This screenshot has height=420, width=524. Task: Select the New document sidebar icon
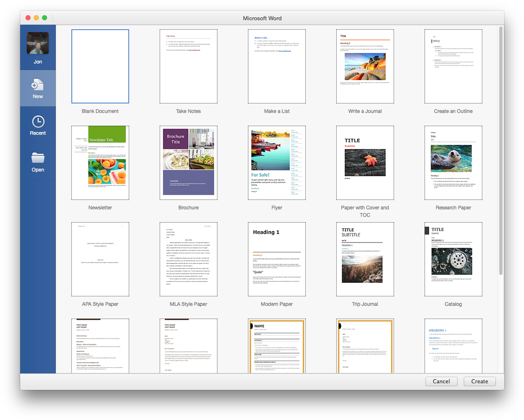(x=38, y=85)
